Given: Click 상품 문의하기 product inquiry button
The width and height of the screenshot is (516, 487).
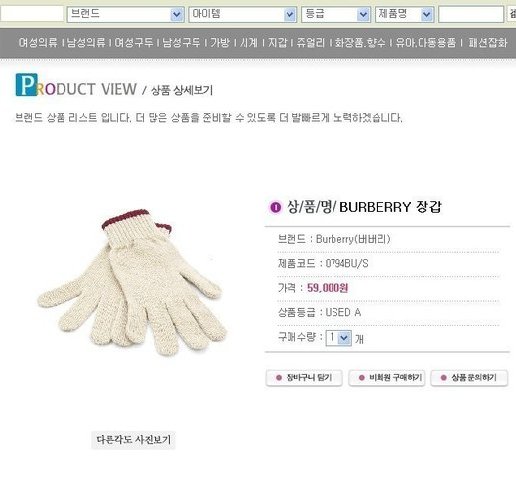Looking at the screenshot, I should [469, 378].
